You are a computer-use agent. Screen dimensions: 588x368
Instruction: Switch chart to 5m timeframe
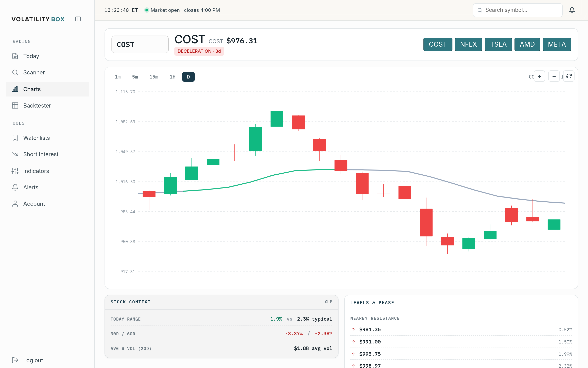tap(135, 77)
